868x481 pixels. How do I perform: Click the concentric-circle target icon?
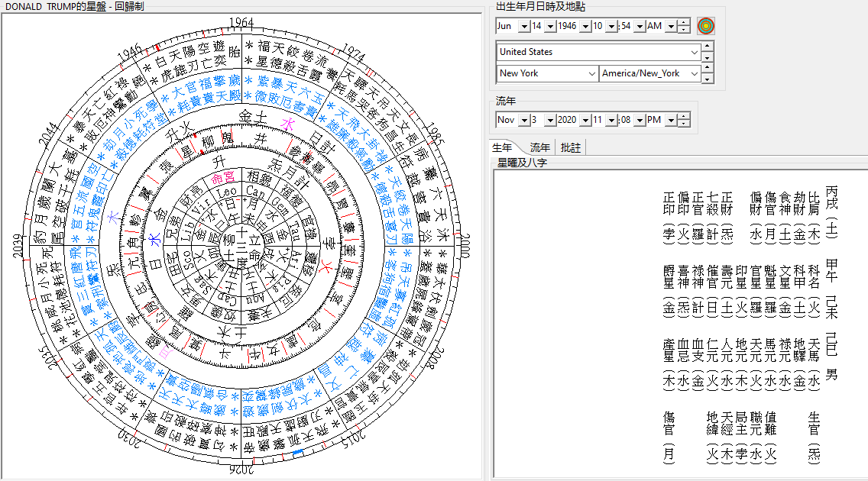coord(705,26)
